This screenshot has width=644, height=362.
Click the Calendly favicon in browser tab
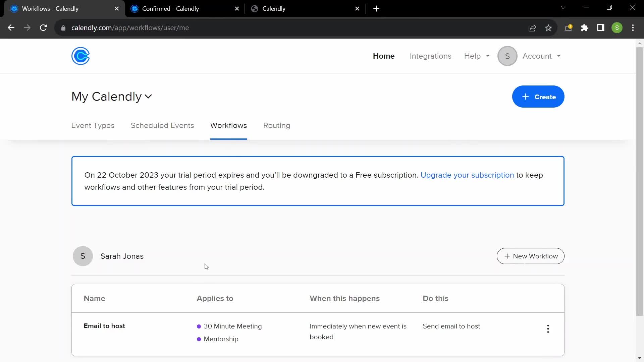[255, 8]
